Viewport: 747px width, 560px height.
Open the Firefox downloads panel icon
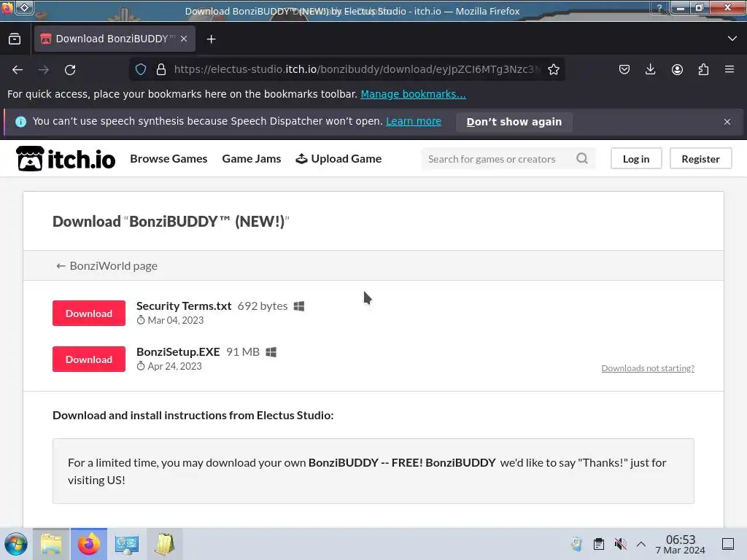[x=650, y=69]
